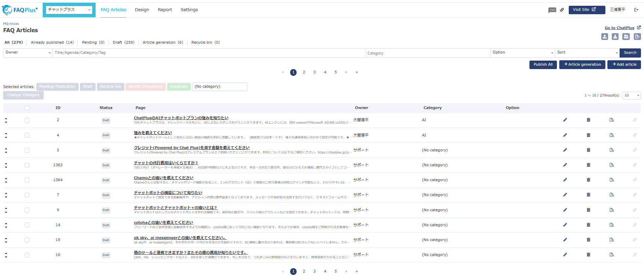This screenshot has width=644, height=280.
Task: Open the results-per-page dropdown showing 10
Action: (631, 95)
